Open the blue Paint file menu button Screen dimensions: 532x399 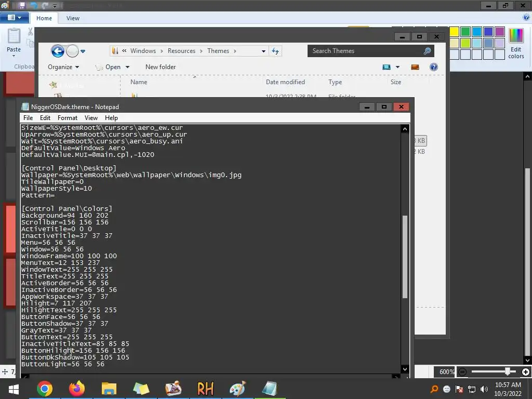[14, 18]
